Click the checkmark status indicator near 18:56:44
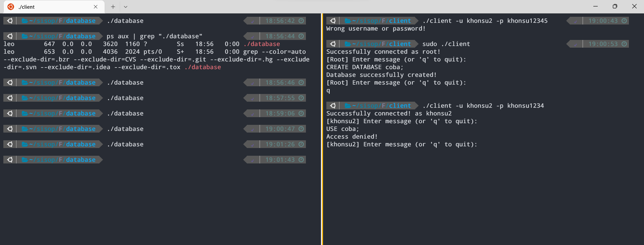This screenshot has width=644, height=245. (x=252, y=36)
